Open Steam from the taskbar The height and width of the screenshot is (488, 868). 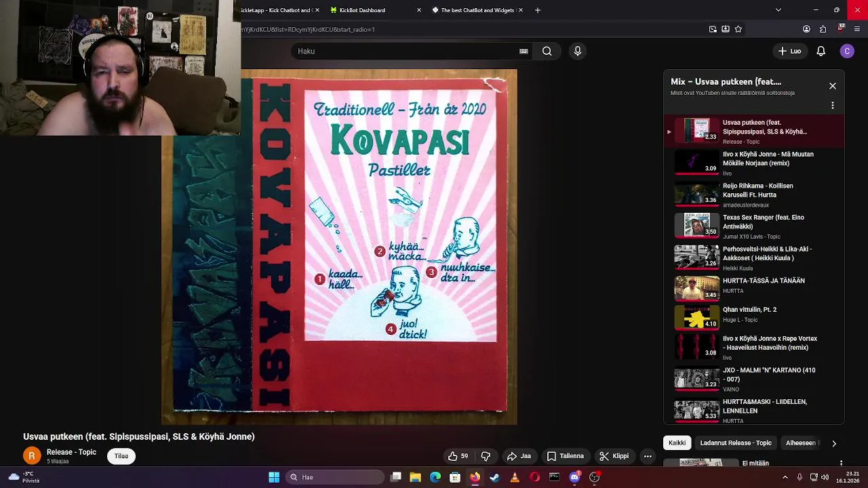click(x=495, y=477)
